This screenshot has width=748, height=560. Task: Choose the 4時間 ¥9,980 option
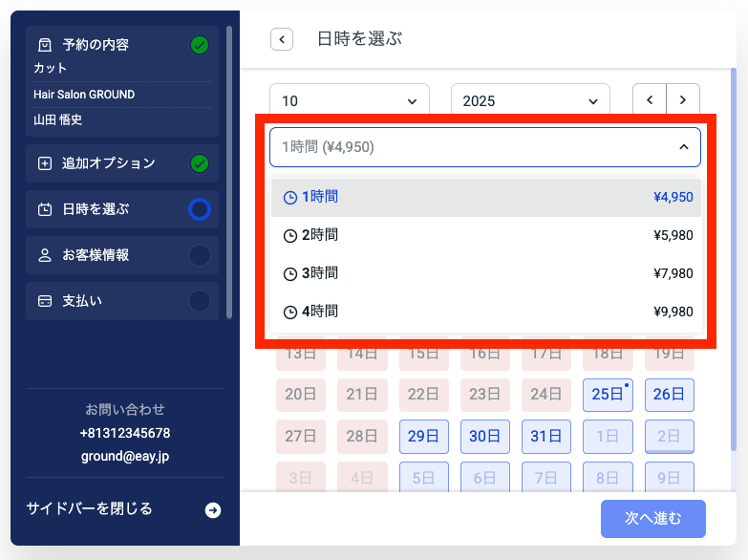tap(485, 312)
